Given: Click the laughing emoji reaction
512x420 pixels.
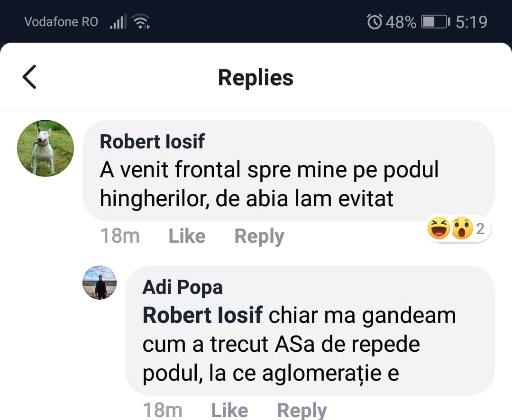Looking at the screenshot, I should tap(439, 229).
